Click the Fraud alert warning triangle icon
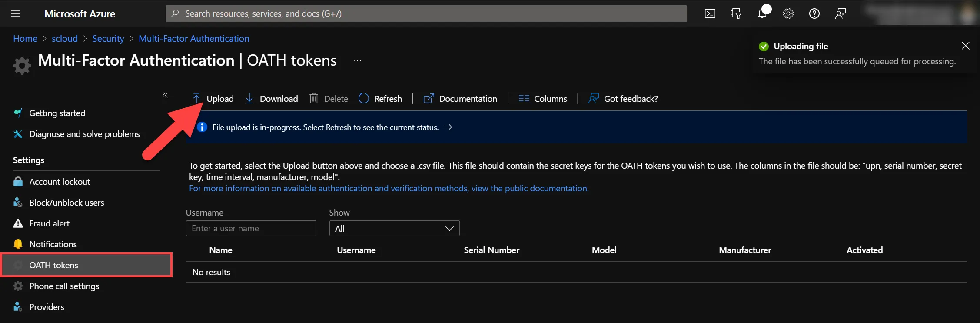This screenshot has height=323, width=980. click(x=18, y=223)
